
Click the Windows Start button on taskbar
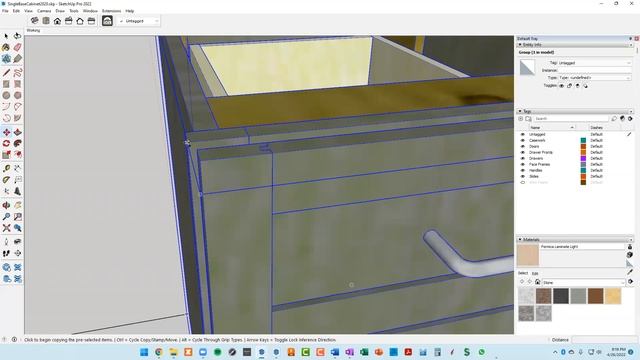(x=144, y=352)
